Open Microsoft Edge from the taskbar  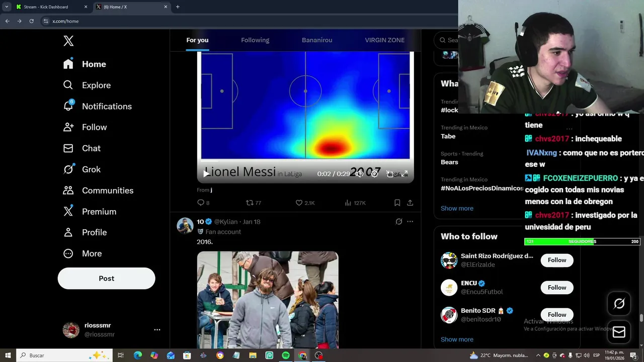pyautogui.click(x=137, y=355)
